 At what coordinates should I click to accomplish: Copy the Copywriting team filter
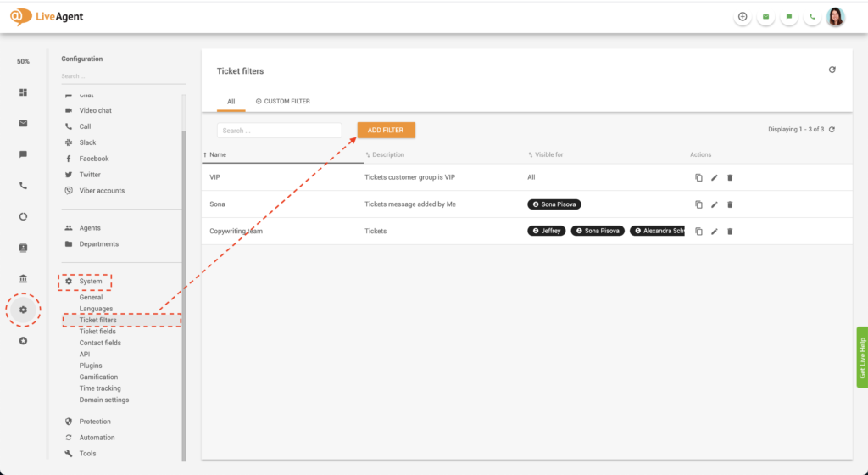(x=698, y=231)
